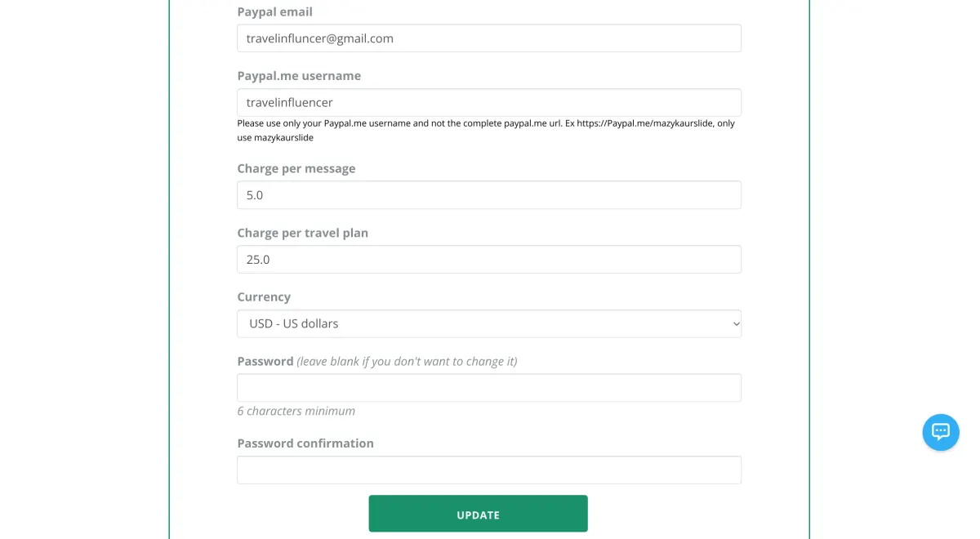This screenshot has width=980, height=539.
Task: Click the Paypal email input field
Action: [x=488, y=38]
